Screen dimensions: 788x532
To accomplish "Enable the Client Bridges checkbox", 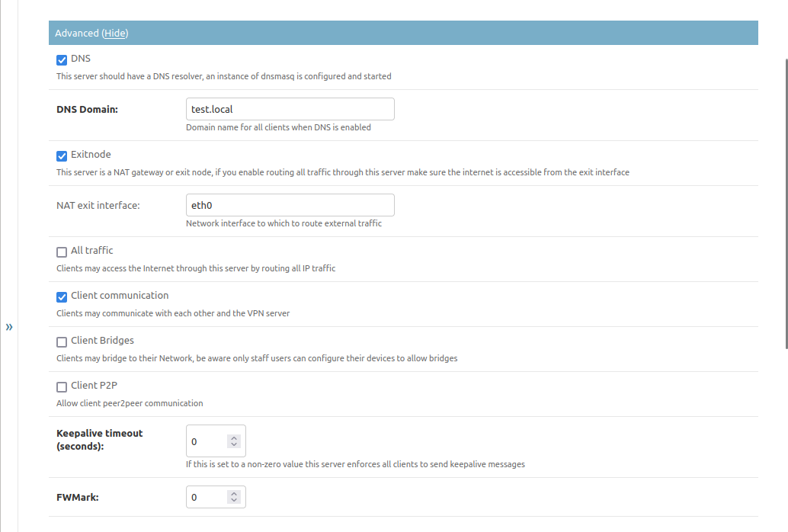I will [x=62, y=342].
